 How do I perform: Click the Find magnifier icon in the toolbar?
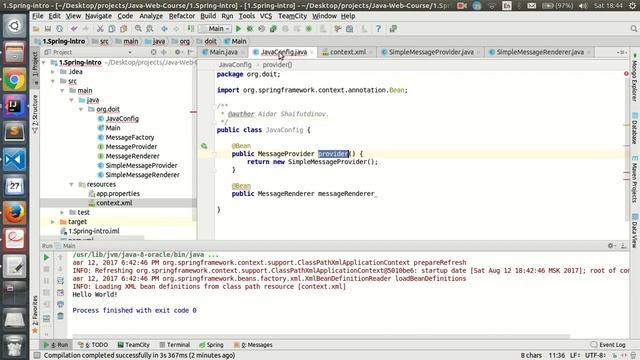click(x=138, y=29)
